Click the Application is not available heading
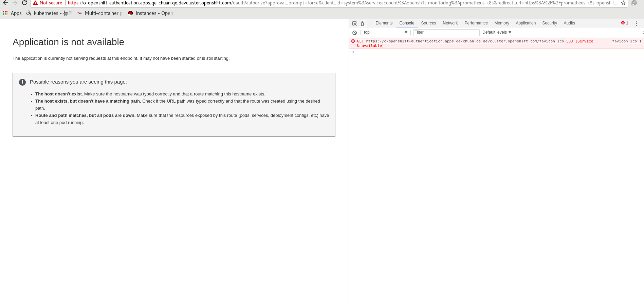 [x=68, y=42]
